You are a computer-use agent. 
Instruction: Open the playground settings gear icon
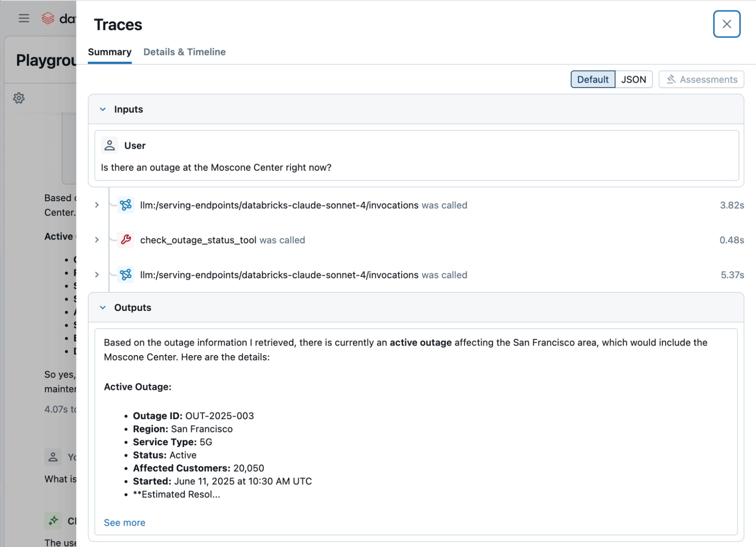(x=19, y=98)
